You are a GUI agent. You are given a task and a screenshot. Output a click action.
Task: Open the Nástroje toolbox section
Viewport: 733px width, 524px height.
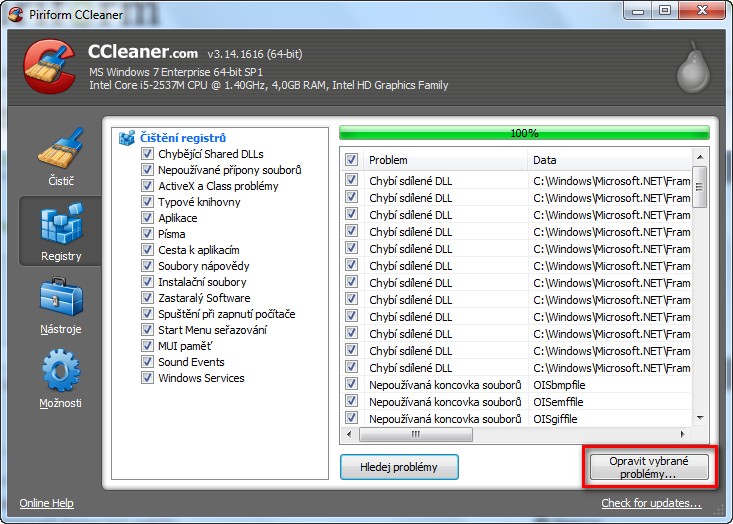tap(61, 306)
